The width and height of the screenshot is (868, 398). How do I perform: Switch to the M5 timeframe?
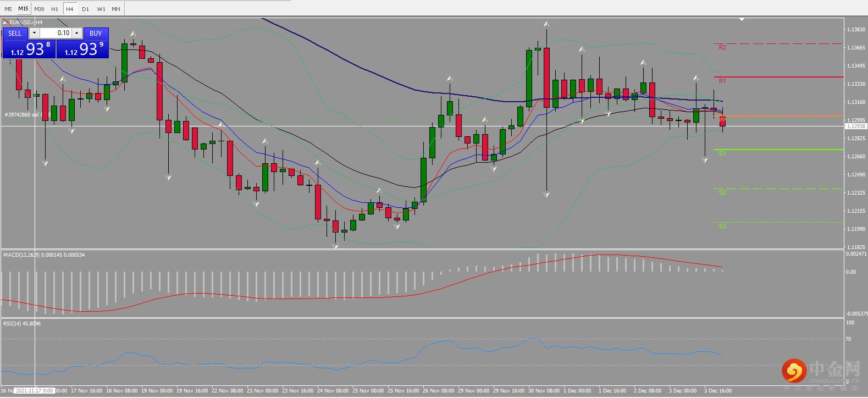[x=8, y=9]
